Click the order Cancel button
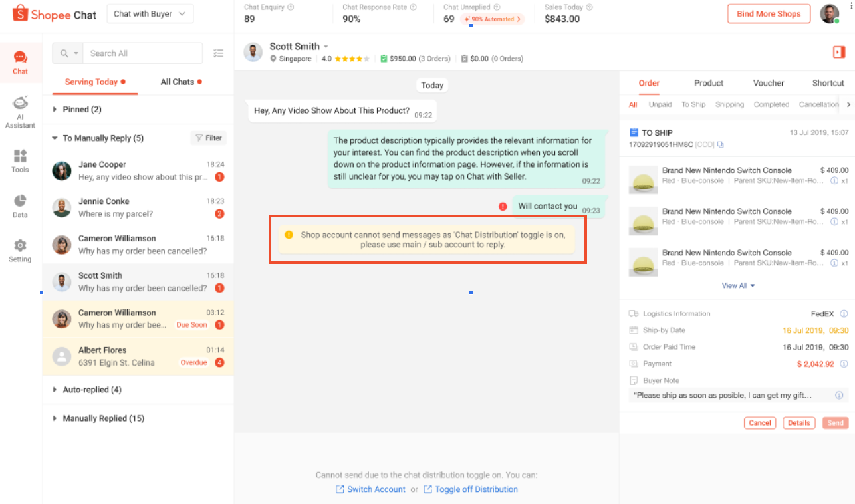 point(760,423)
